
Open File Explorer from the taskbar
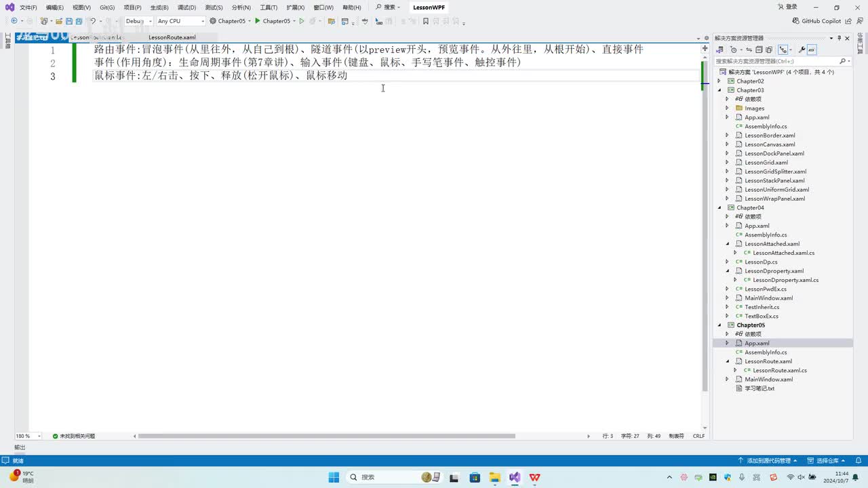click(495, 477)
